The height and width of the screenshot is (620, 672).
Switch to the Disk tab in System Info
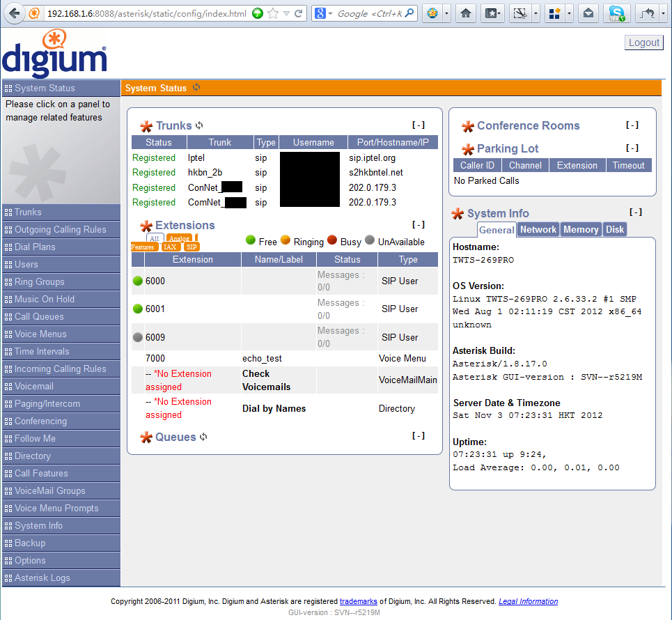(615, 229)
